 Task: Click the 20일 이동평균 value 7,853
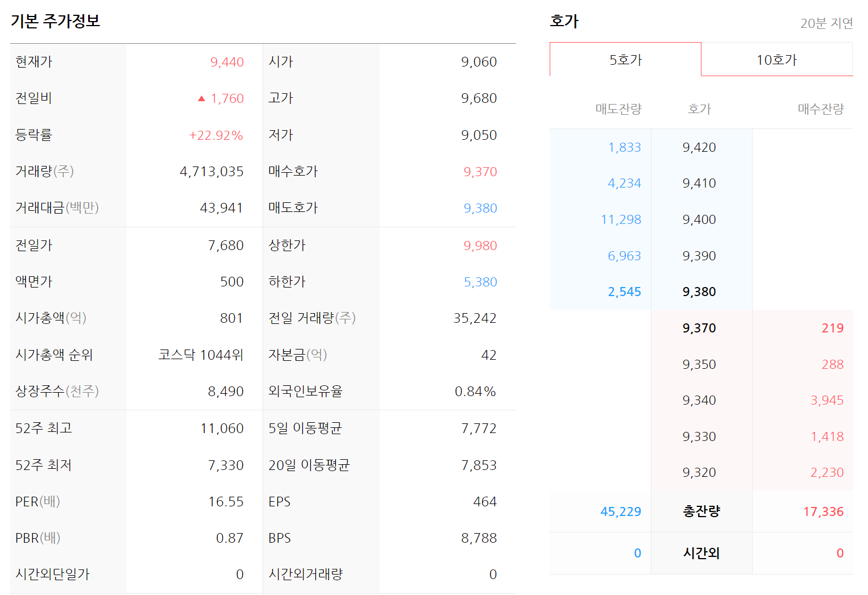point(479,465)
